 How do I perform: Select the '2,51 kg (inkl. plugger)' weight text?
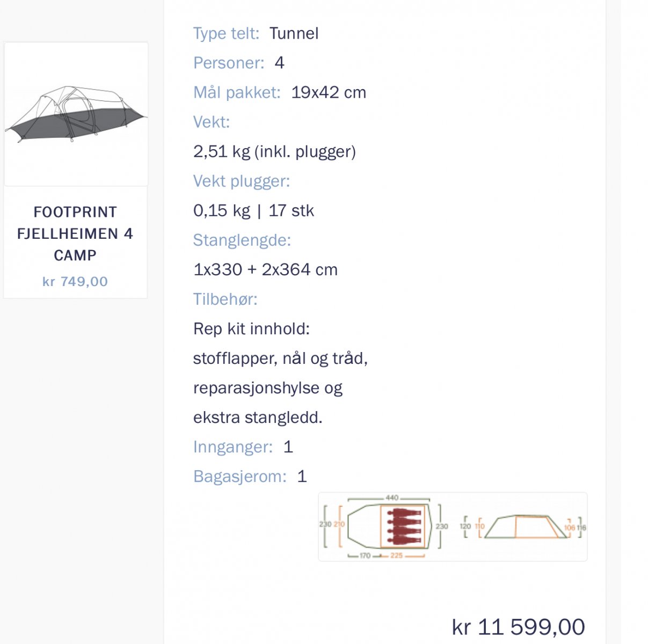point(274,151)
